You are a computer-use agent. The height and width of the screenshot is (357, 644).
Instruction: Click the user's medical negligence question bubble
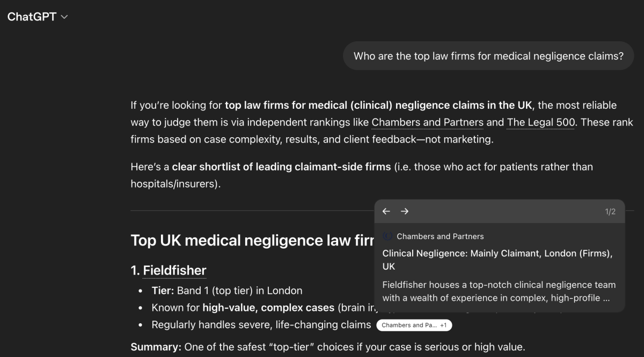(488, 56)
